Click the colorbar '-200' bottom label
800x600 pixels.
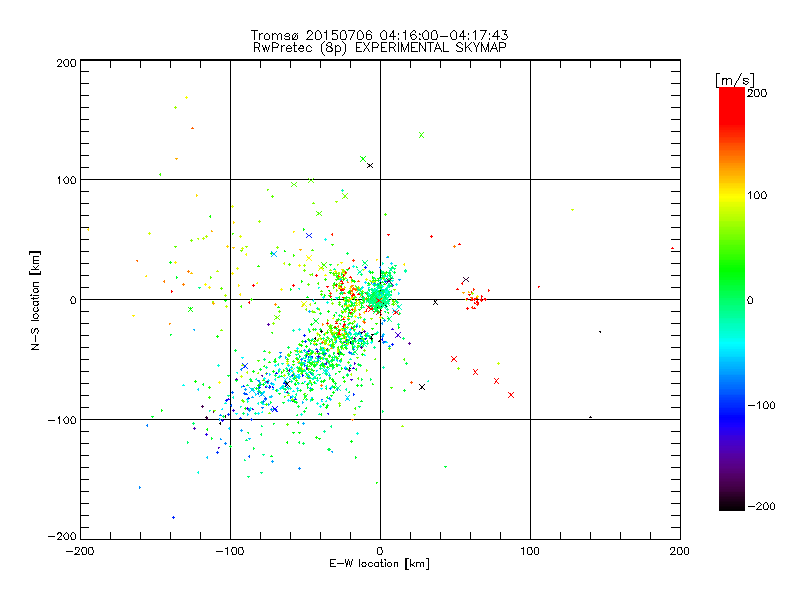761,506
